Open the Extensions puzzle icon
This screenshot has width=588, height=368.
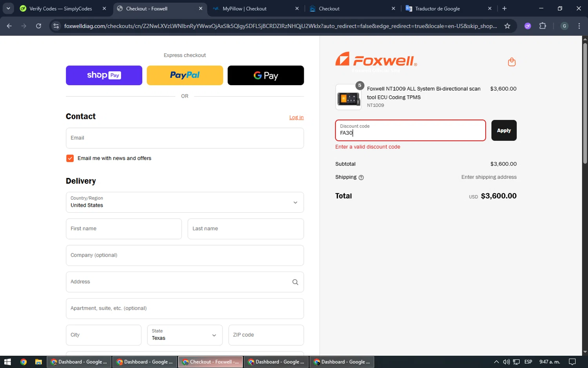pos(543,26)
